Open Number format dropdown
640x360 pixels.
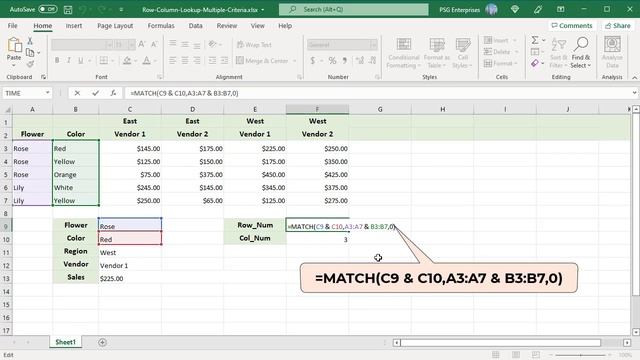[373, 44]
